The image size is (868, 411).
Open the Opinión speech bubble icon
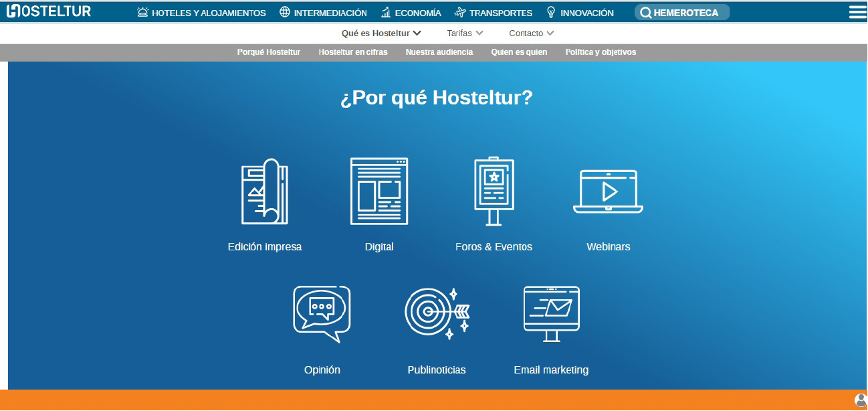tap(322, 314)
